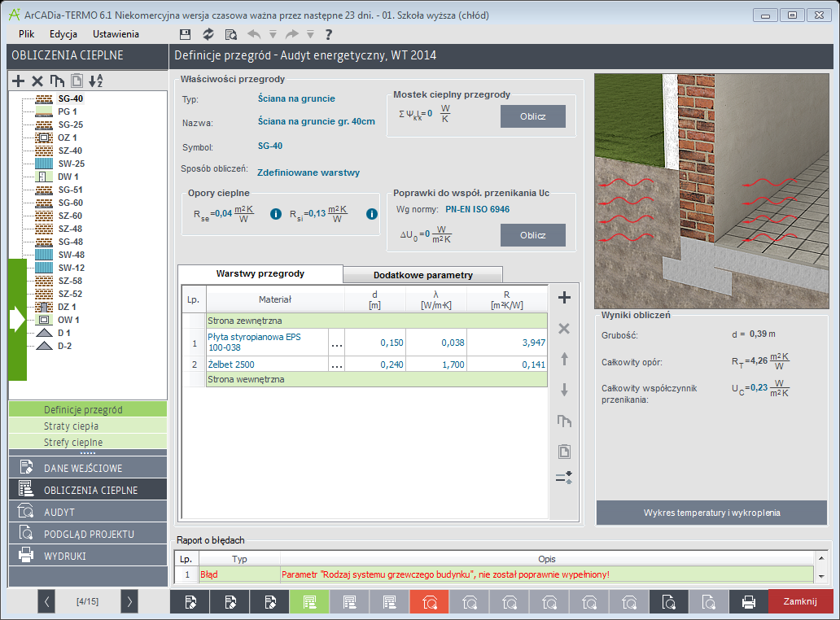
Task: Sort partitions with the A-Z icon
Action: tap(95, 81)
